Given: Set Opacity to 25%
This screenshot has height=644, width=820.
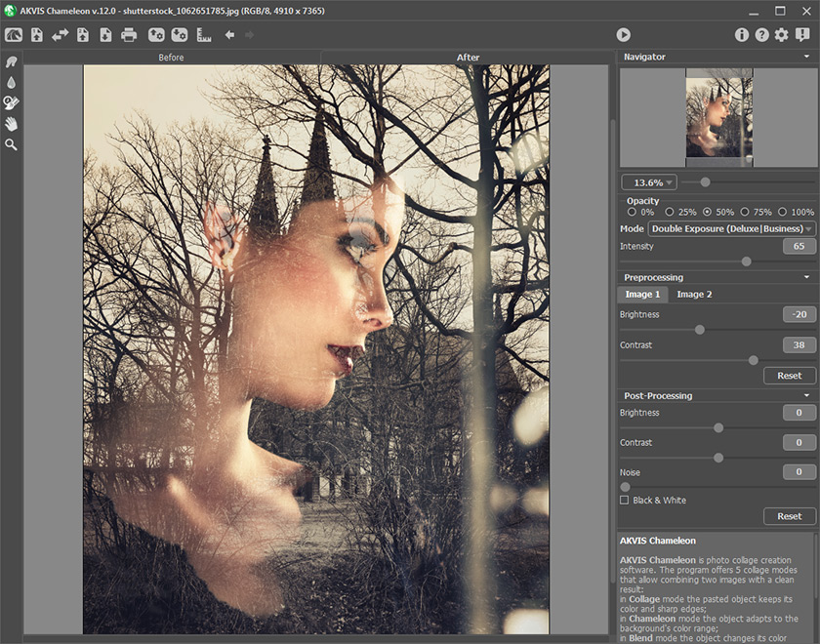Looking at the screenshot, I should 670,212.
